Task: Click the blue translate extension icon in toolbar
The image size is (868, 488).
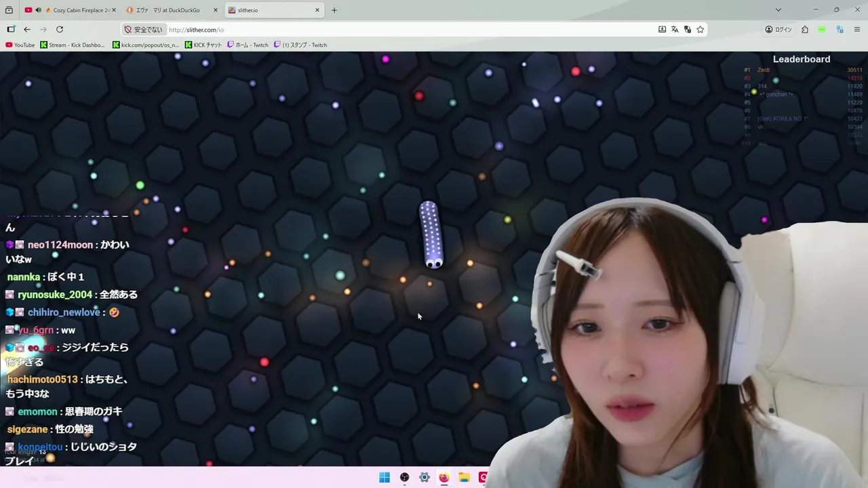Action: tap(840, 29)
